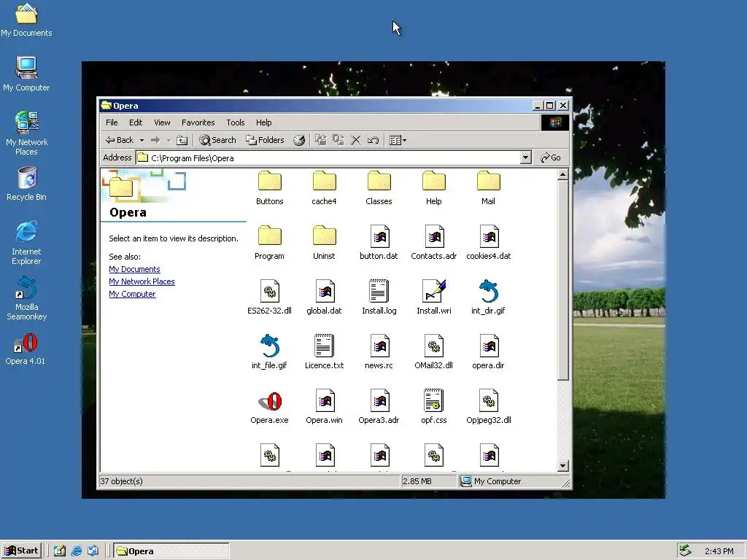
Task: Open the Views dropdown button
Action: coord(398,140)
